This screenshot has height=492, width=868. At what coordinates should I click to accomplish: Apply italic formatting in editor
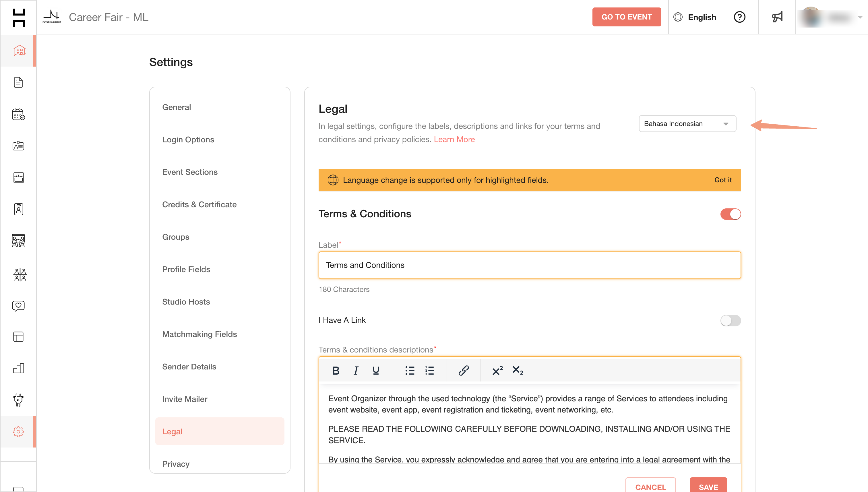[x=356, y=371]
